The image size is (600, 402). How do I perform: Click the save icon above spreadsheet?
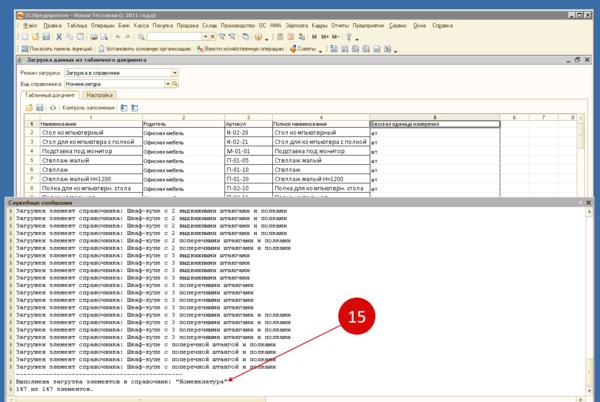pyautogui.click(x=39, y=108)
